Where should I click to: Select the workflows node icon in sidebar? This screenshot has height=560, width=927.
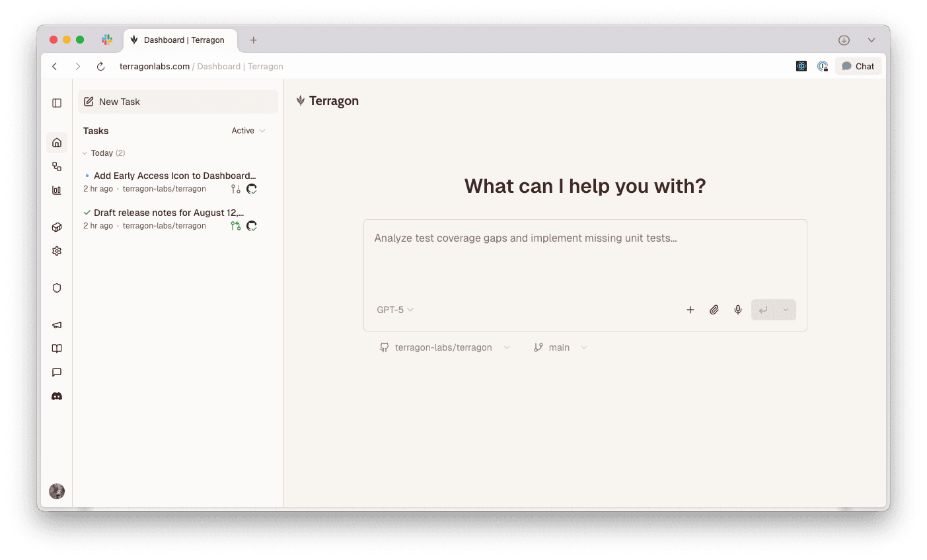tap(57, 166)
